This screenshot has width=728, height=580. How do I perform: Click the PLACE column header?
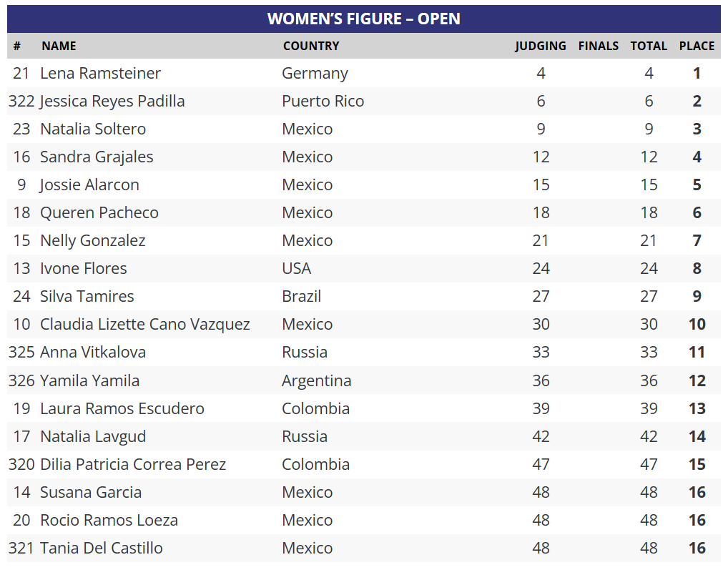[697, 46]
